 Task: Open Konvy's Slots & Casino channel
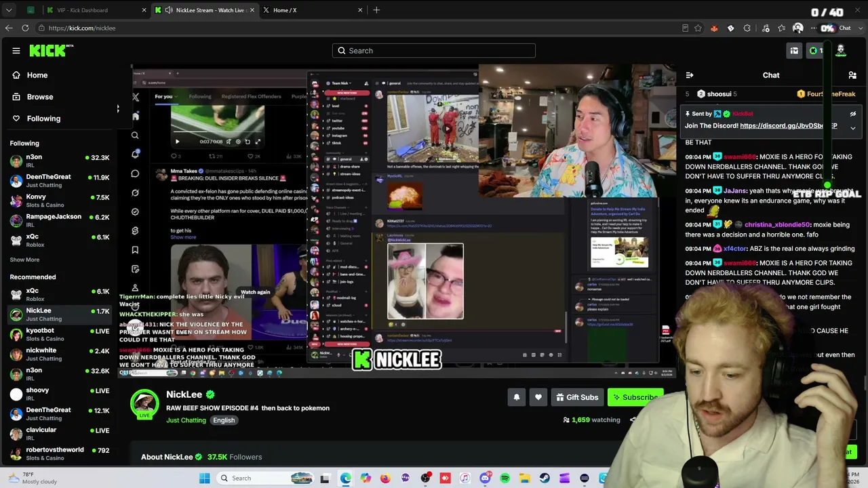tap(60, 201)
